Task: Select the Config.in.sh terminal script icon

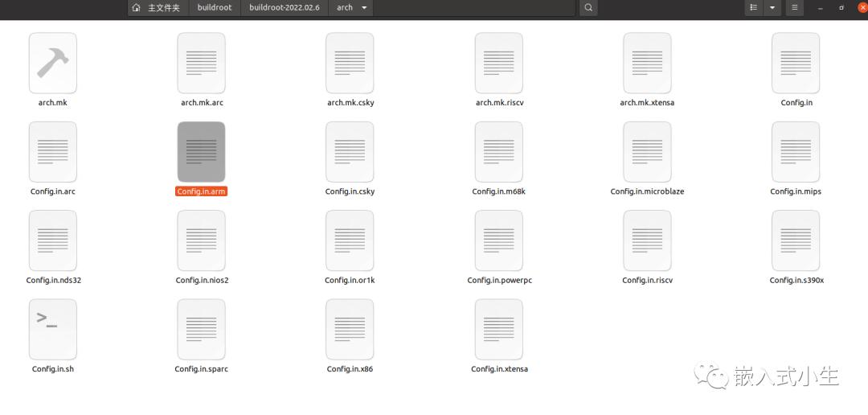Action: click(x=52, y=329)
